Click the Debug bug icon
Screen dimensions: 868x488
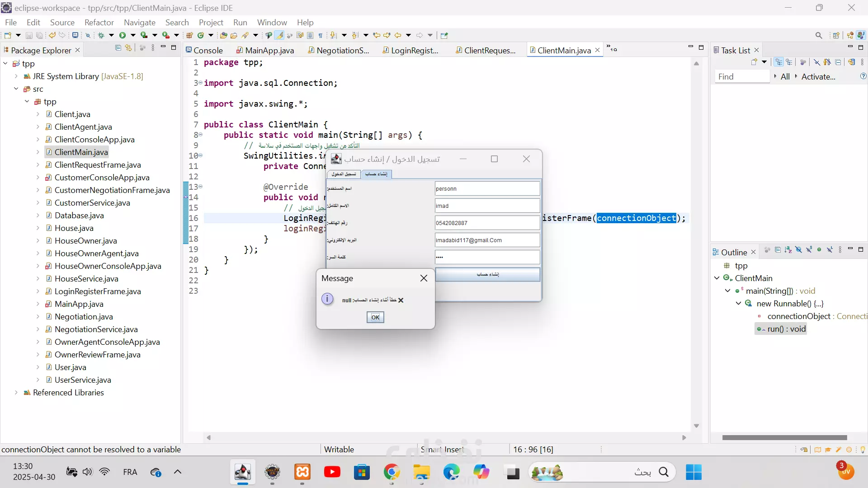click(x=101, y=35)
